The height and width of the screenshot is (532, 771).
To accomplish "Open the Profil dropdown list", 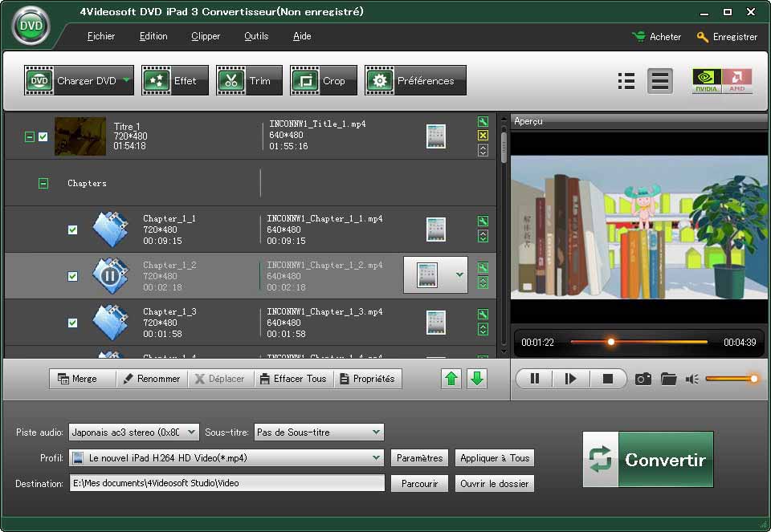I will [376, 458].
